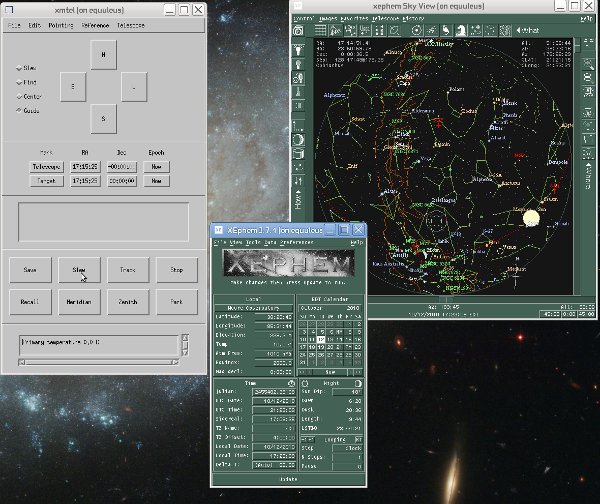
Task: Click the Julian date field in XEphem
Action: point(274,392)
